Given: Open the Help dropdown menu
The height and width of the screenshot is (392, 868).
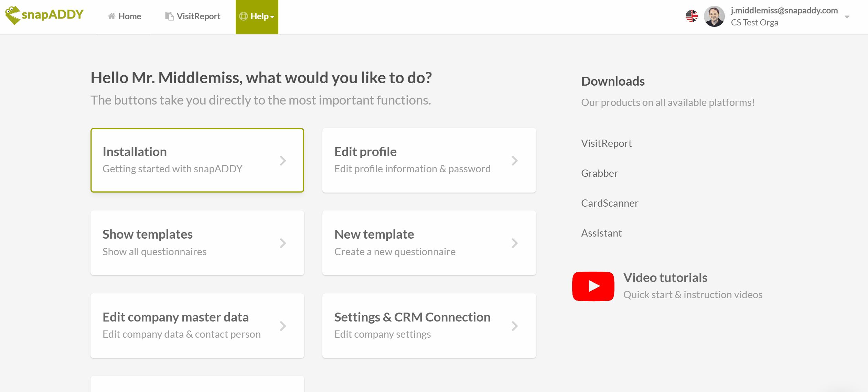Looking at the screenshot, I should pos(257,16).
